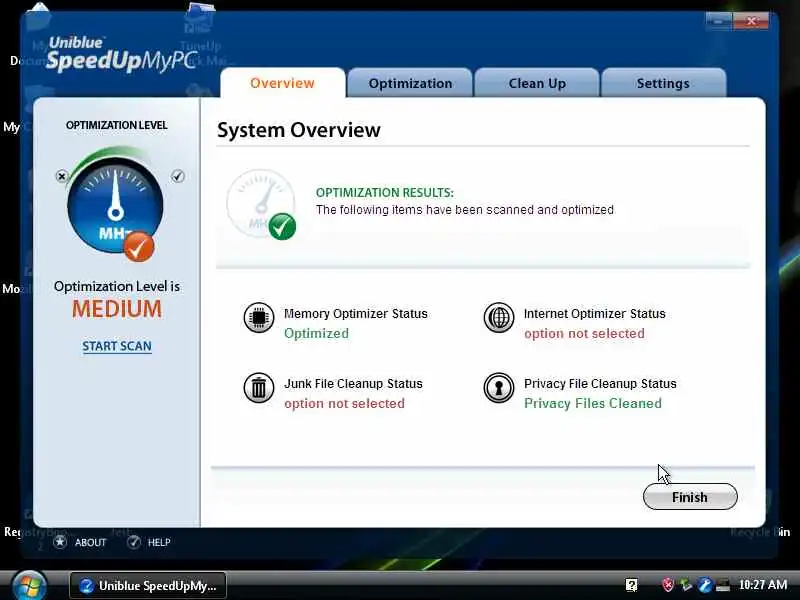This screenshot has width=800, height=600.
Task: Click the OPTIMIZATION RESULTS heading
Action: (385, 192)
